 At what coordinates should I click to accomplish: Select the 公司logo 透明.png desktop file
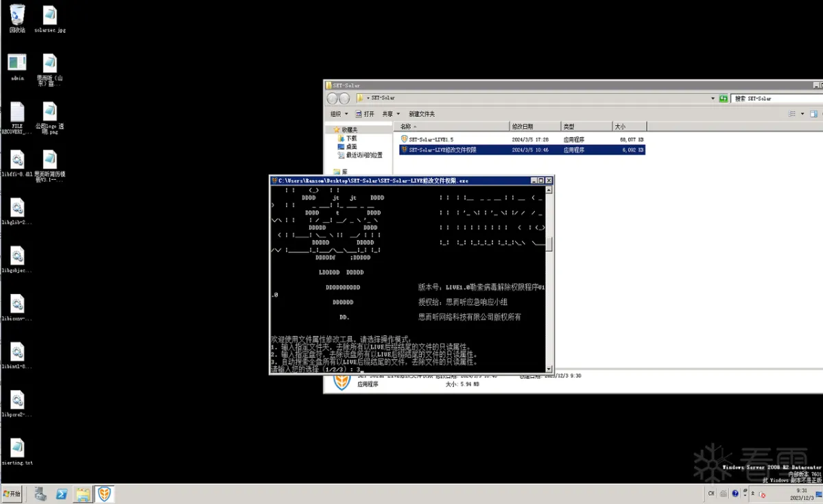(49, 118)
